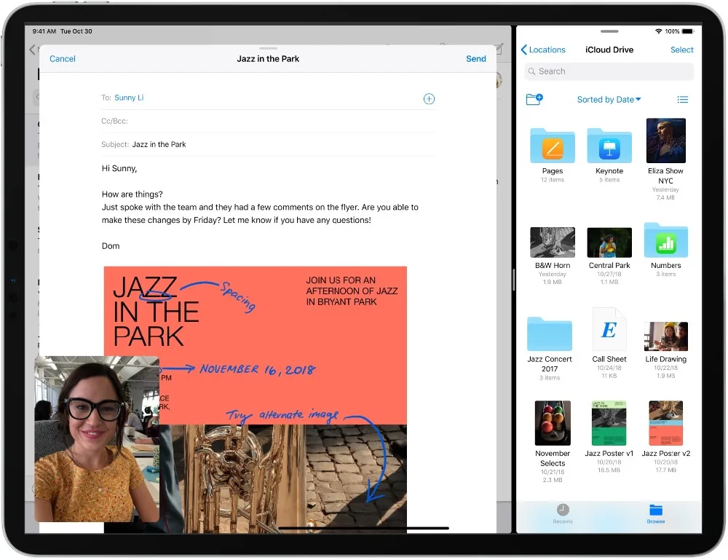Click the Cc/Bcc field
The width and height of the screenshot is (728, 560).
coord(268,121)
